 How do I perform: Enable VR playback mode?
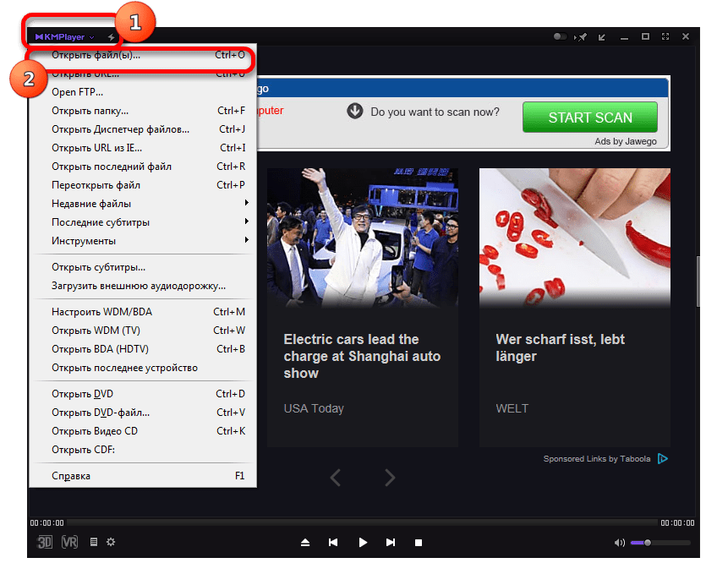(69, 542)
